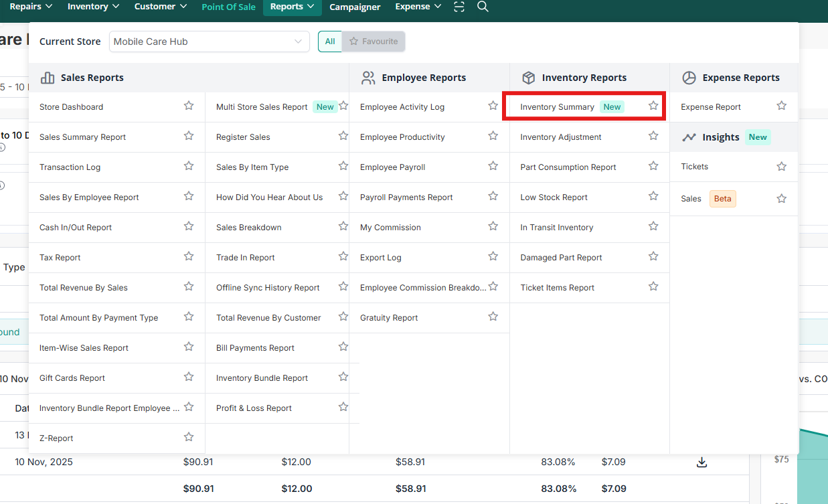Image resolution: width=828 pixels, height=504 pixels.
Task: Click the search magnifier icon
Action: pos(483,7)
